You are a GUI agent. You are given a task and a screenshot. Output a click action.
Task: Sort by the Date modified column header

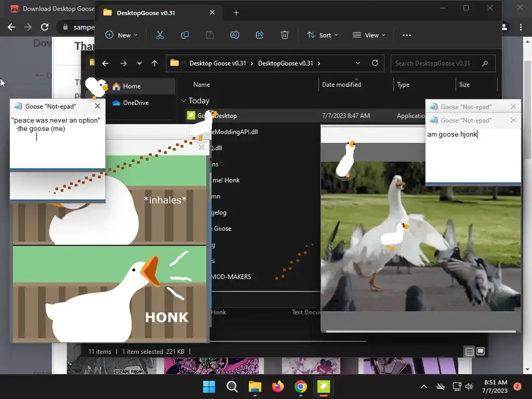click(x=341, y=85)
